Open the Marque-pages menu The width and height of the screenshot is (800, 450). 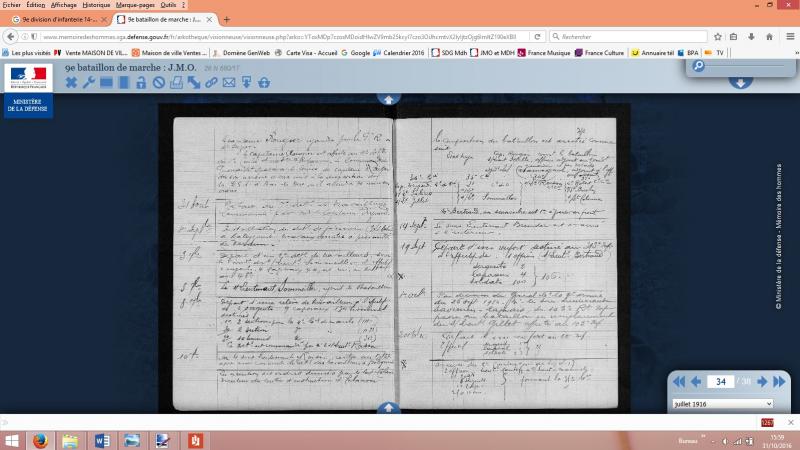pos(135,5)
